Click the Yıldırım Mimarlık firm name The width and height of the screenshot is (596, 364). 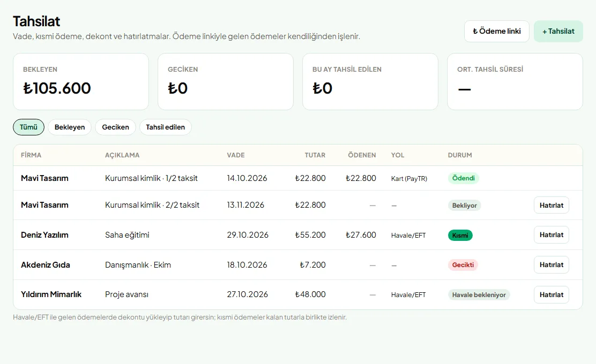51,294
